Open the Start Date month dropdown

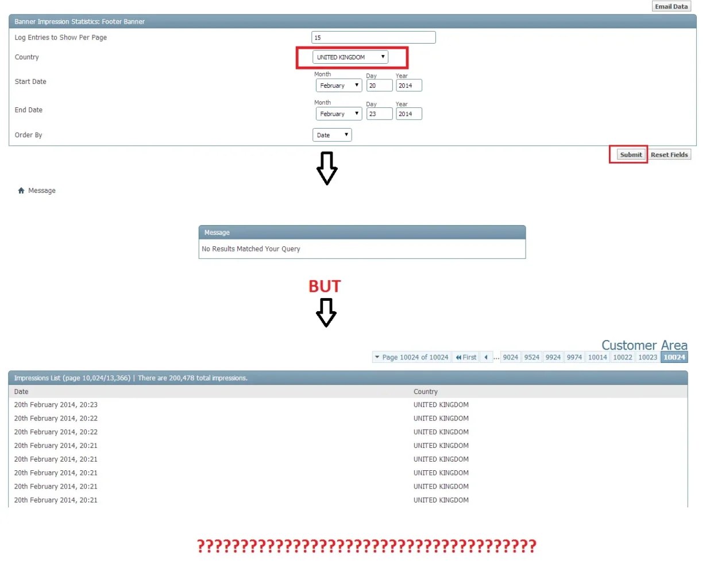339,86
